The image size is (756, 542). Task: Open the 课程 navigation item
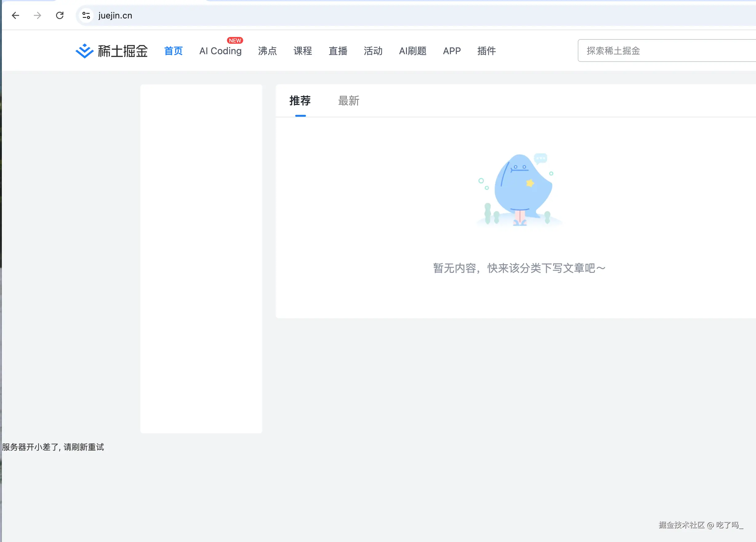pyautogui.click(x=303, y=51)
